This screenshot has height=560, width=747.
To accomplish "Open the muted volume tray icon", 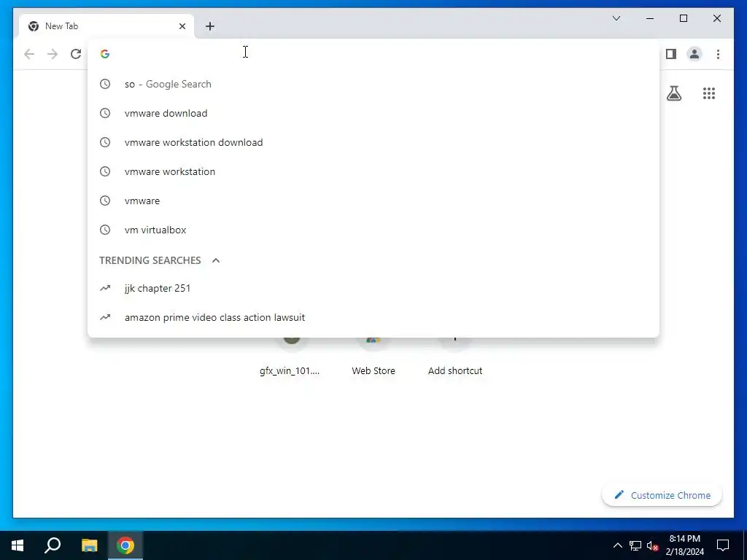I will pyautogui.click(x=653, y=545).
